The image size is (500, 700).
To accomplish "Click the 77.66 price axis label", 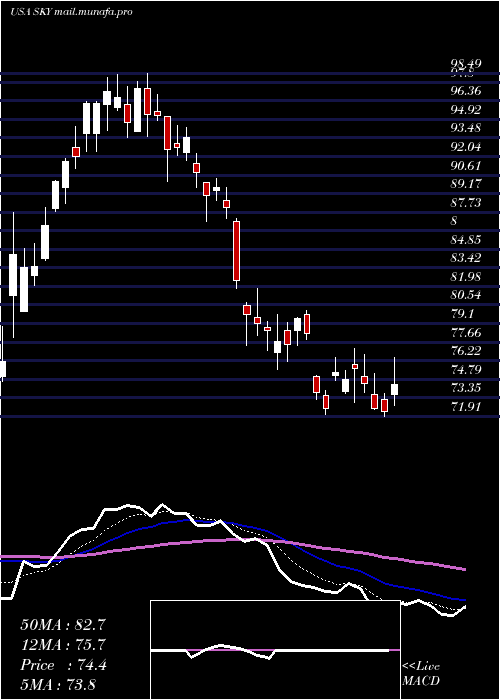I will pos(466,332).
